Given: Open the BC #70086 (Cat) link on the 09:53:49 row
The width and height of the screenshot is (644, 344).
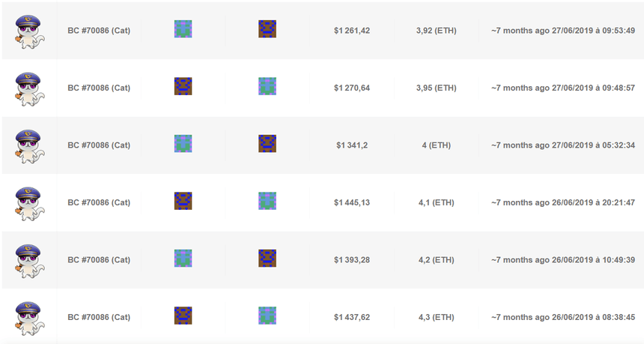Looking at the screenshot, I should [x=99, y=31].
